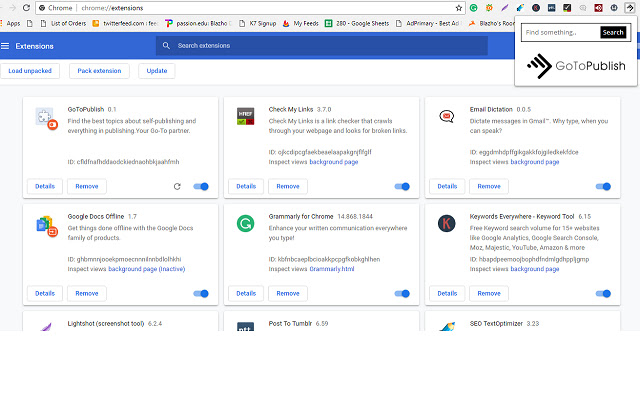Remove Keywords Everywhere extension
Screen dimensions: 640x400
(x=489, y=293)
